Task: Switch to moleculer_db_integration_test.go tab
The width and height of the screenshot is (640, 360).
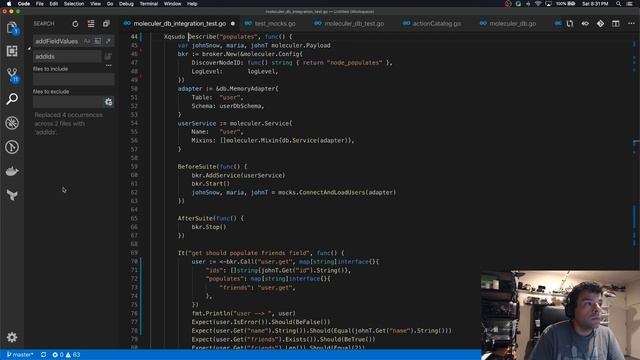Action: coord(180,24)
